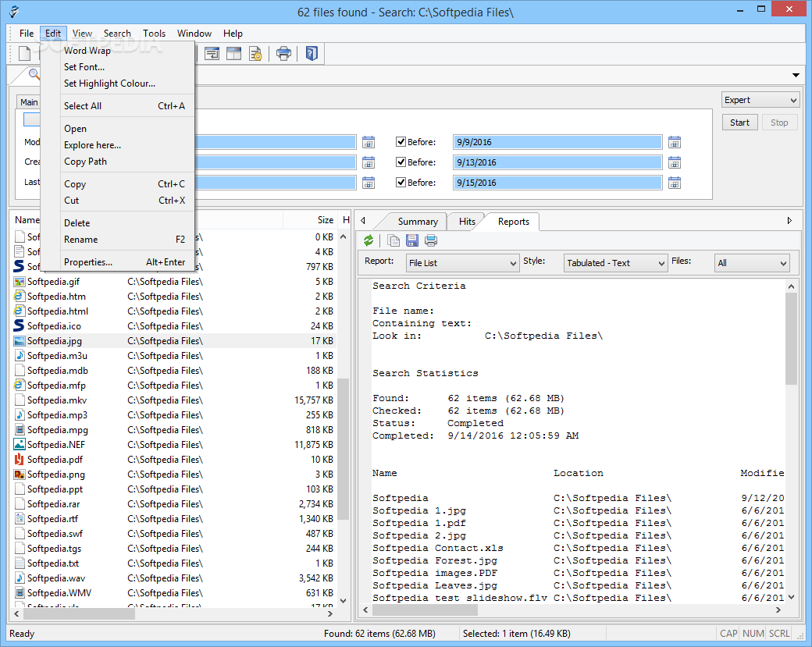Image resolution: width=812 pixels, height=647 pixels.
Task: Open the help book icon
Action: pyautogui.click(x=312, y=53)
